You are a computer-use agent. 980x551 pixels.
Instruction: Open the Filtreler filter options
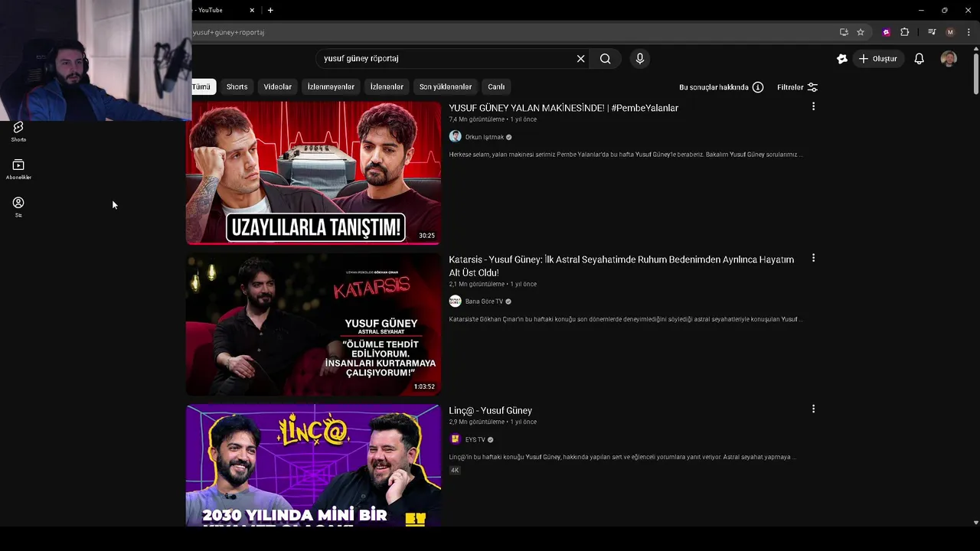tap(797, 87)
